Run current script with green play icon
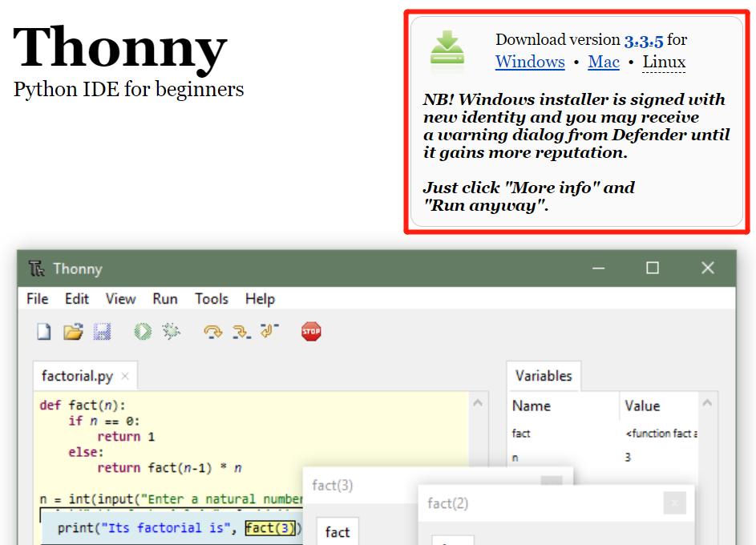Screen dimensions: 756x545 point(143,332)
